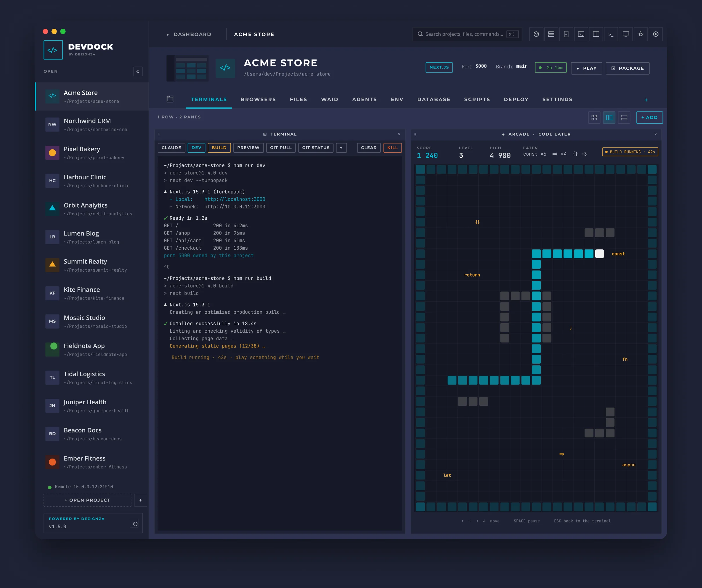Click the plain command prompt icon in top toolbar
This screenshot has height=588, width=702.
(611, 34)
